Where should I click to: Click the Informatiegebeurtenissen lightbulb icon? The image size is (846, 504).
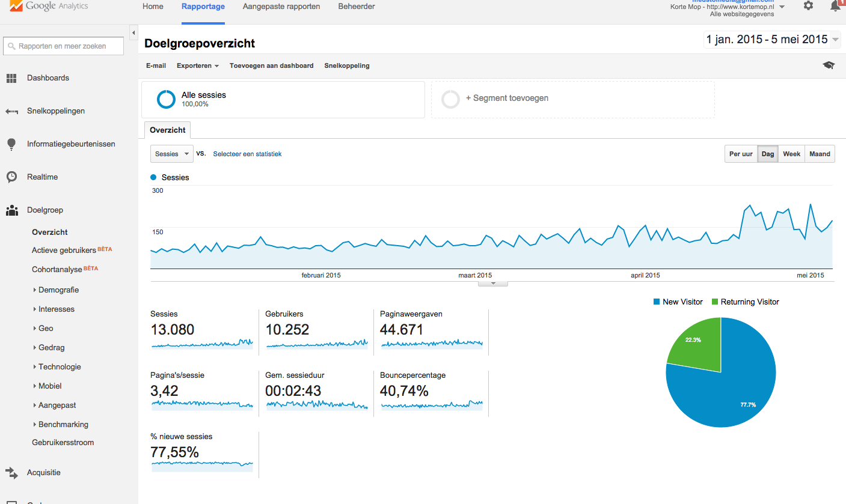click(11, 144)
